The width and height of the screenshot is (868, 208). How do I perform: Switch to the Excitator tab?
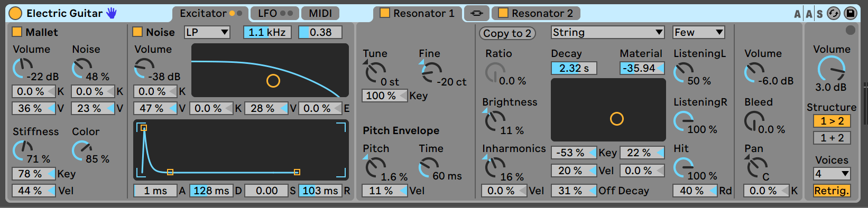coord(210,13)
